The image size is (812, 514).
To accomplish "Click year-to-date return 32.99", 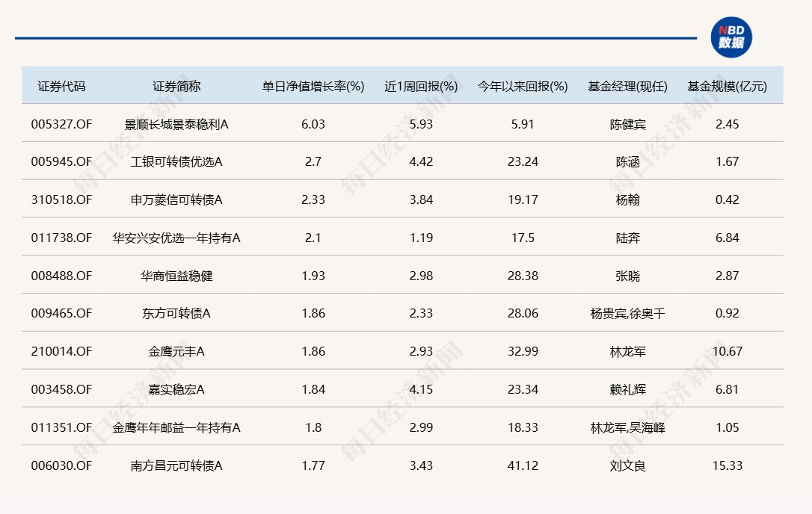I will [x=523, y=351].
